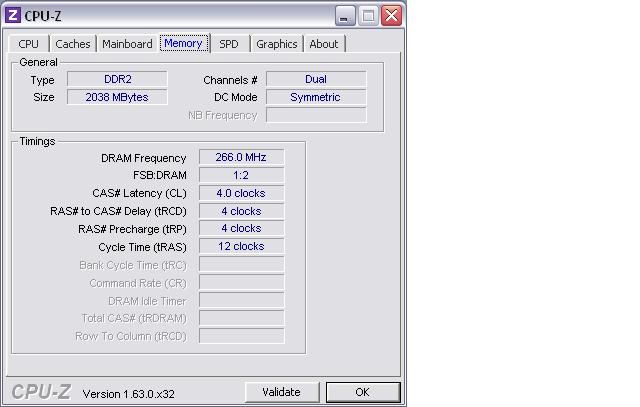
Task: Click the DDR2 memory type field
Action: coord(117,79)
